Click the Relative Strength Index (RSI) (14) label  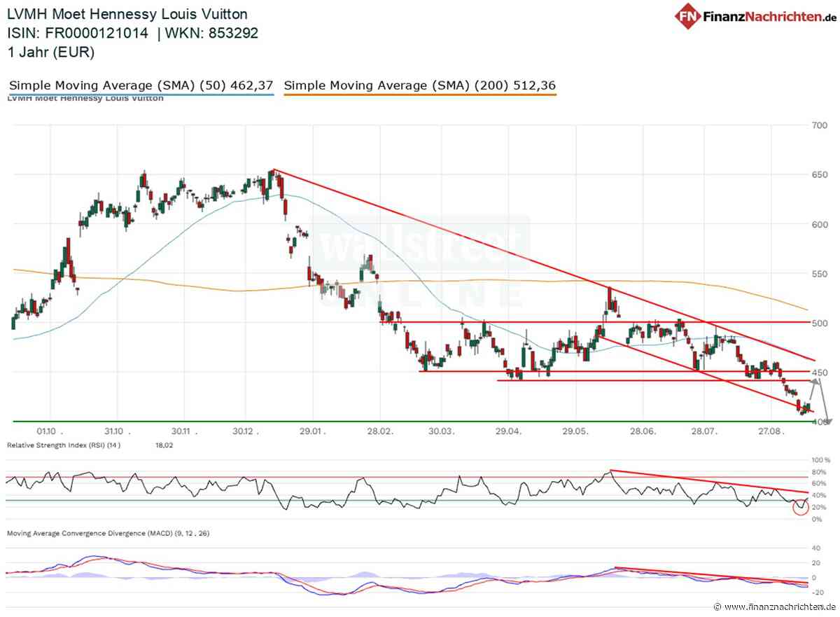(x=64, y=445)
